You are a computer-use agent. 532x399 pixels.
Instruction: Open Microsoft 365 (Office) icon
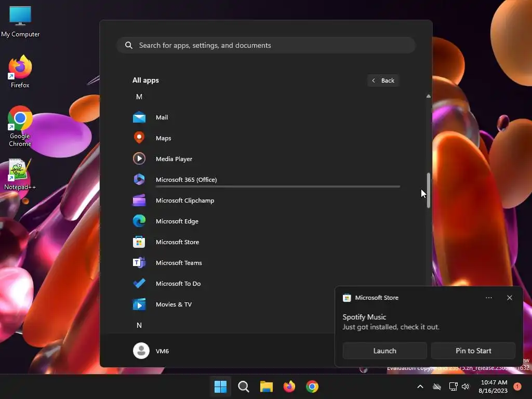coord(139,179)
